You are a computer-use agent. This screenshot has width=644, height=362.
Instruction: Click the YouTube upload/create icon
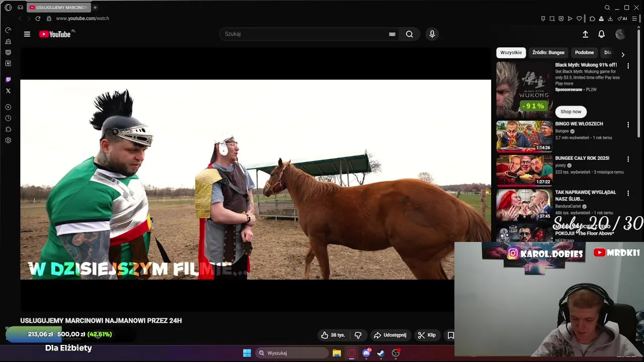pyautogui.click(x=585, y=34)
